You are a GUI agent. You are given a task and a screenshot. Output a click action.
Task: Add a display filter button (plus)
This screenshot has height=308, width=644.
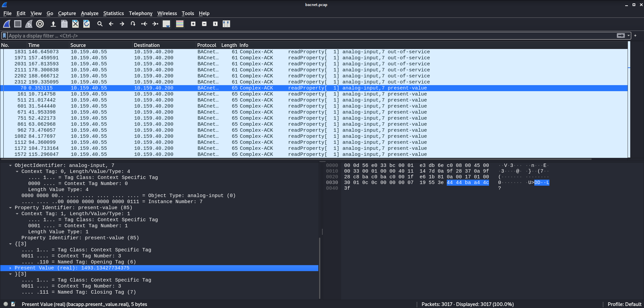635,36
